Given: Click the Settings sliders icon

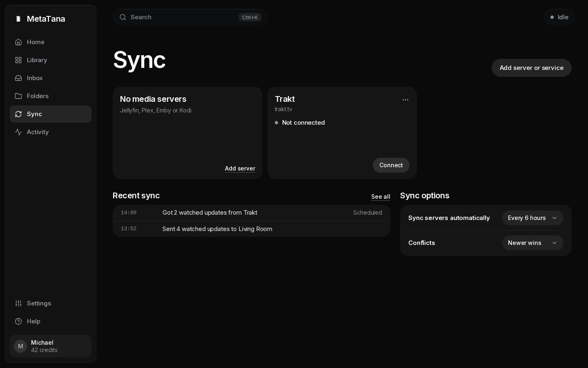Looking at the screenshot, I should 18,303.
